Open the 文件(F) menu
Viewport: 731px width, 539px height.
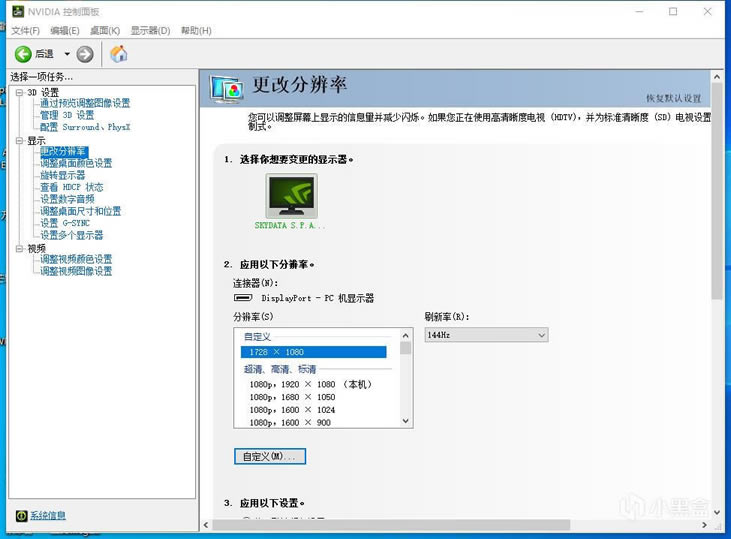click(x=26, y=31)
